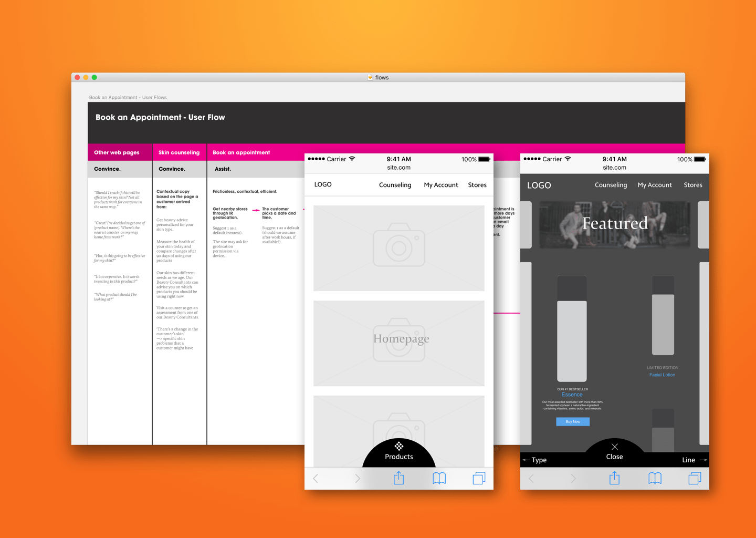Open My Account on the light phone nav
This screenshot has height=538, width=756.
(x=441, y=185)
